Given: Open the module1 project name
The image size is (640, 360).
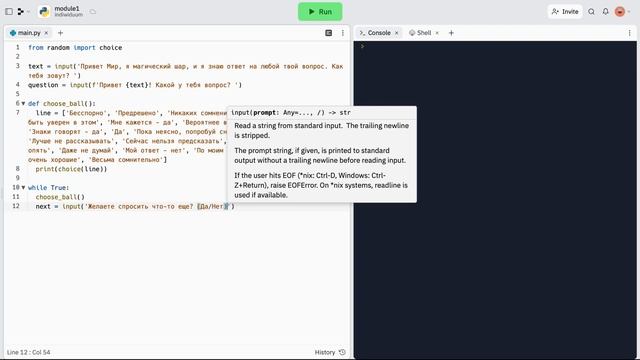Looking at the screenshot, I should pos(67,9).
